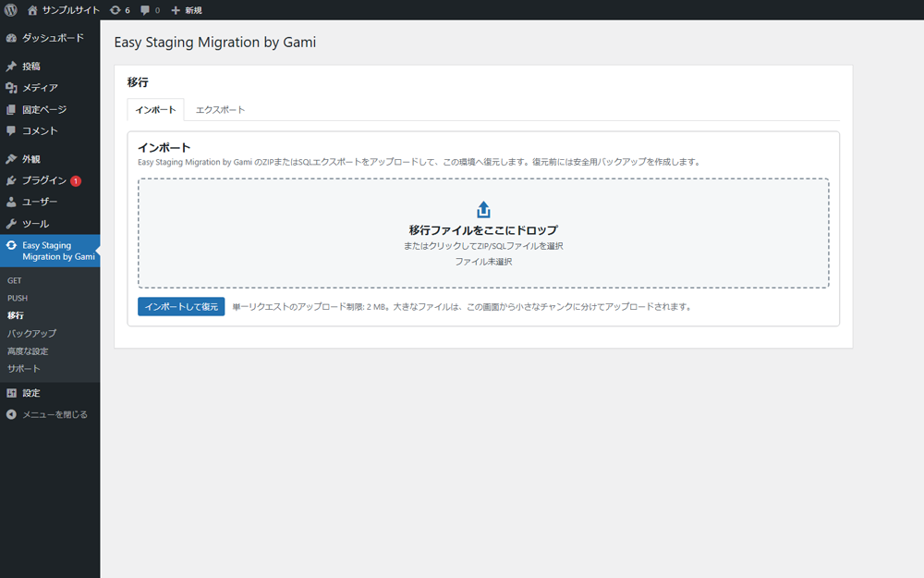Viewport: 924px width, 578px height.
Task: Click the dashboard gauge icon
Action: pos(11,38)
